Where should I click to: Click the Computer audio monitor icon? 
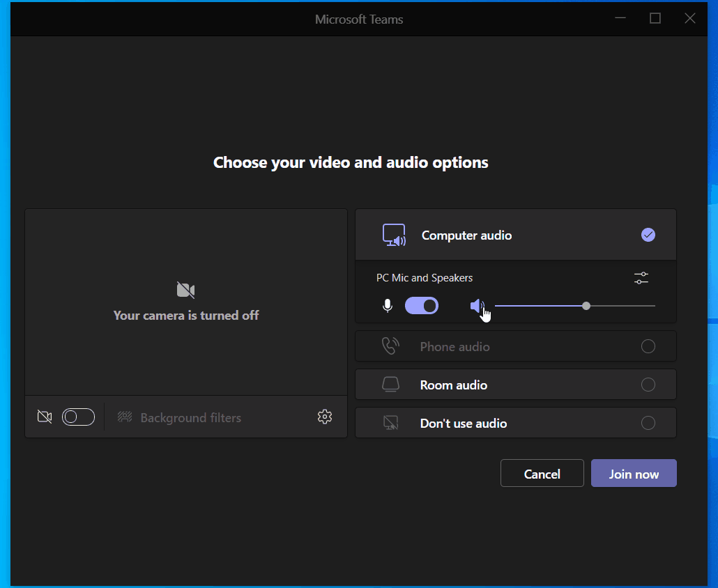[x=395, y=235]
